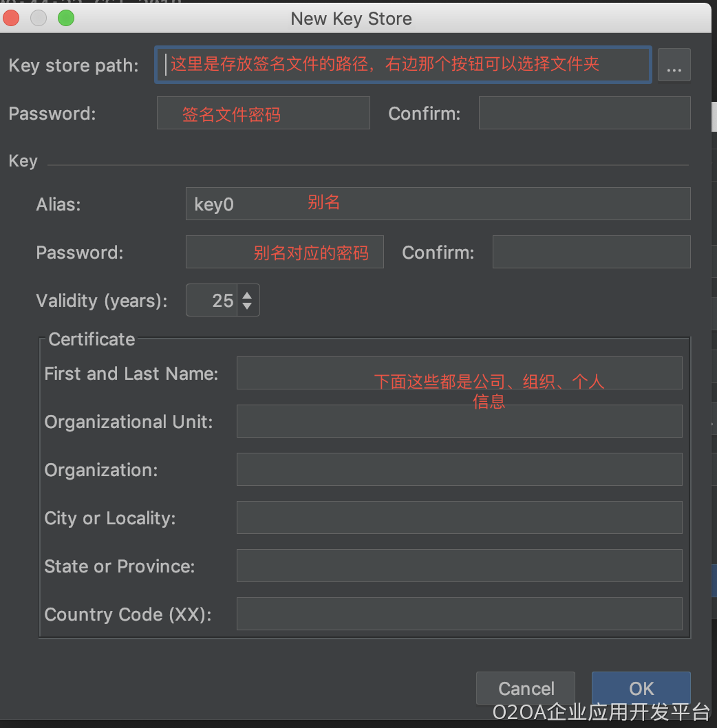Click the browse folder '...' button
Image resolution: width=717 pixels, height=728 pixels.
pyautogui.click(x=674, y=65)
